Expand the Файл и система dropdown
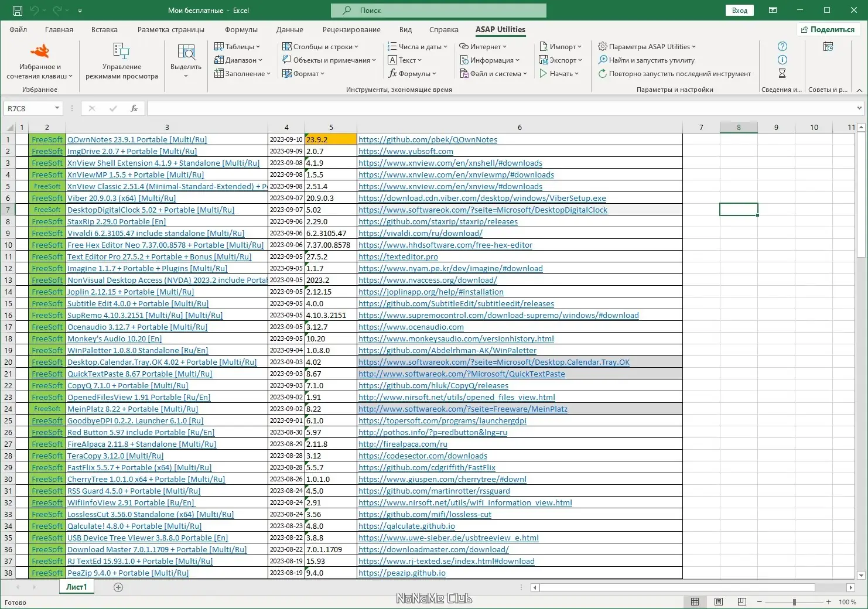The width and height of the screenshot is (868, 609). tap(493, 73)
